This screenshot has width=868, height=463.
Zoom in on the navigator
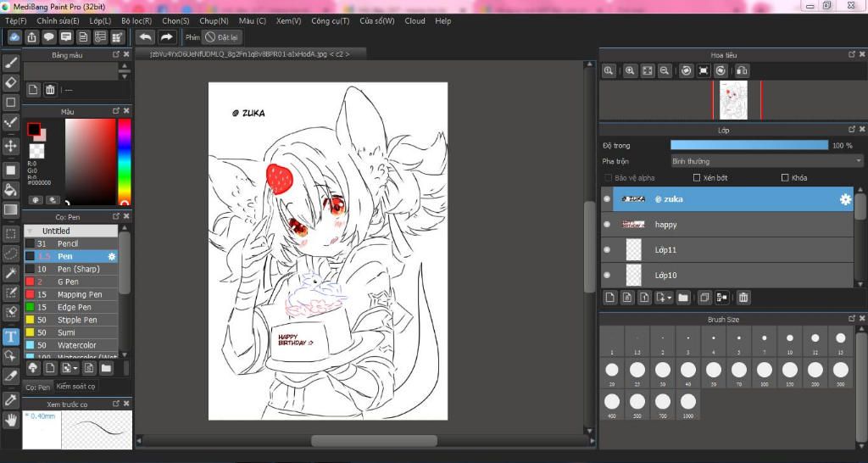[630, 70]
